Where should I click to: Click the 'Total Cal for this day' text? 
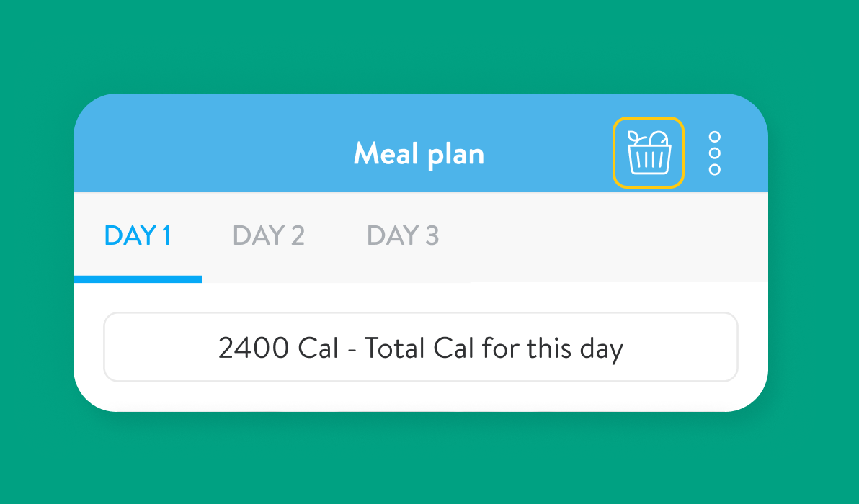click(x=493, y=348)
